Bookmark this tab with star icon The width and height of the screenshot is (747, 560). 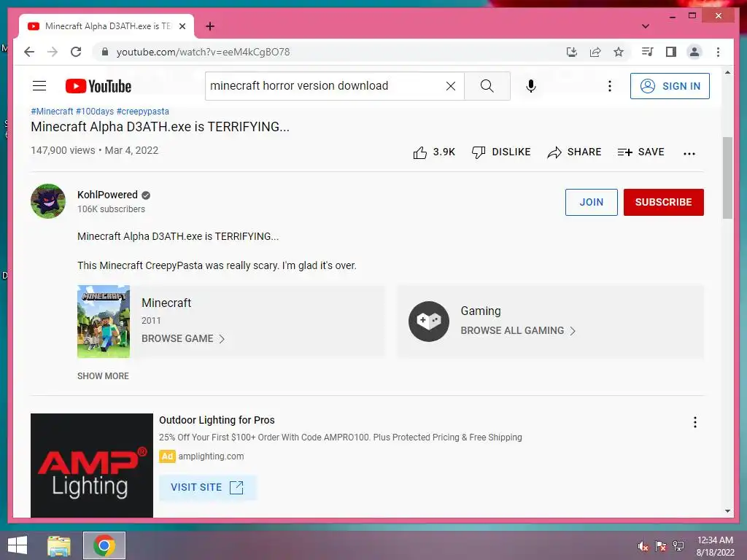(619, 52)
